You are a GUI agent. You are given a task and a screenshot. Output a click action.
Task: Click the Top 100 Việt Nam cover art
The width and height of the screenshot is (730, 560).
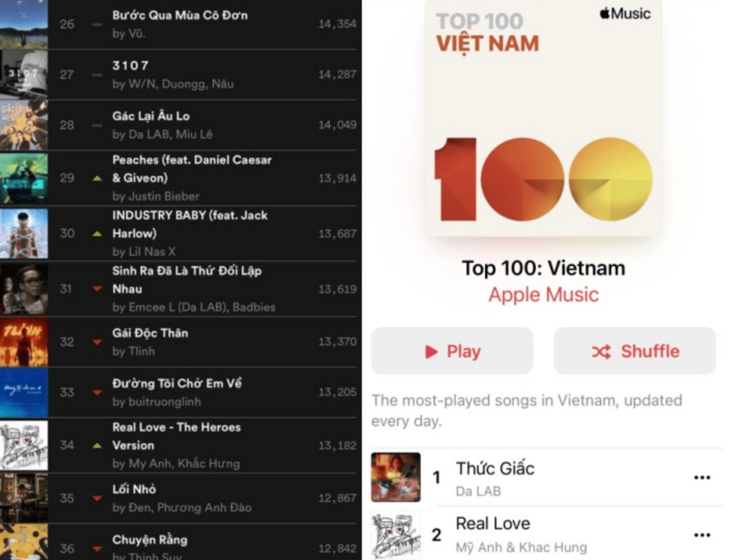click(543, 118)
